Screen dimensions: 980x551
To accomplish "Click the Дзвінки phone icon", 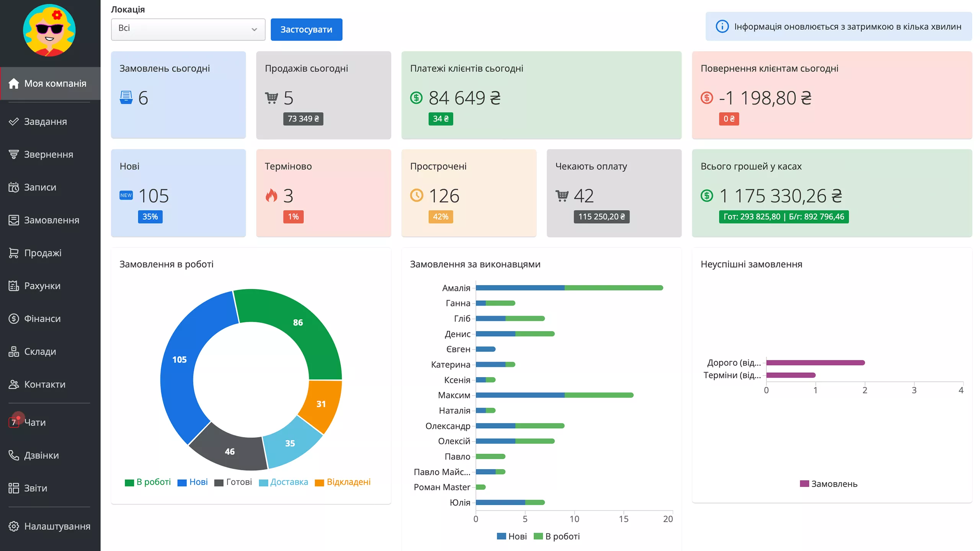I will 14,455.
